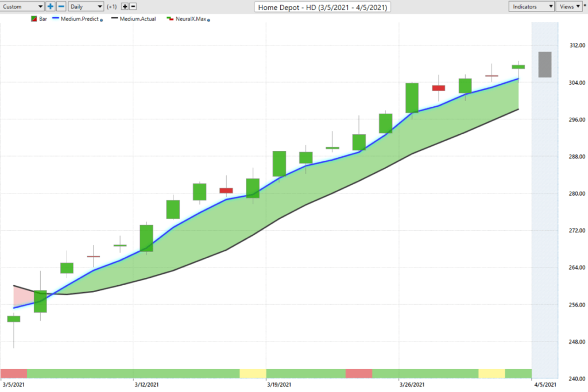Click the Medium.Actual legend label
Screen dimensions: 588x392
coord(138,19)
